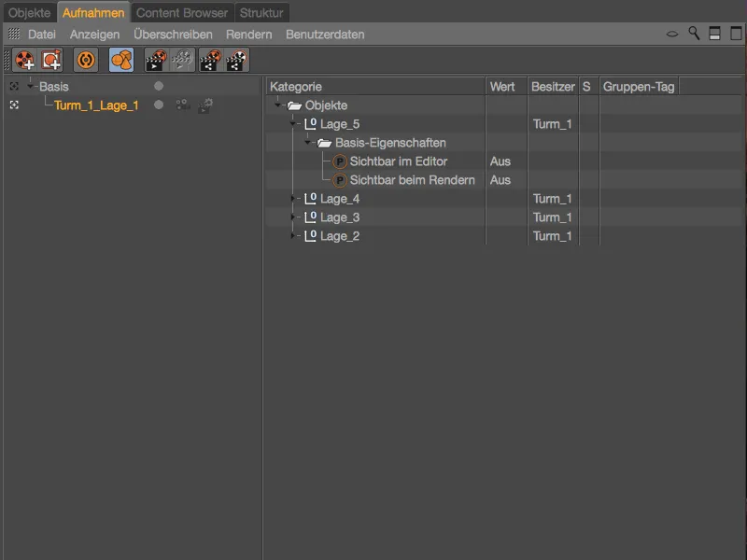Click the null object icon of Lage_5

310,124
